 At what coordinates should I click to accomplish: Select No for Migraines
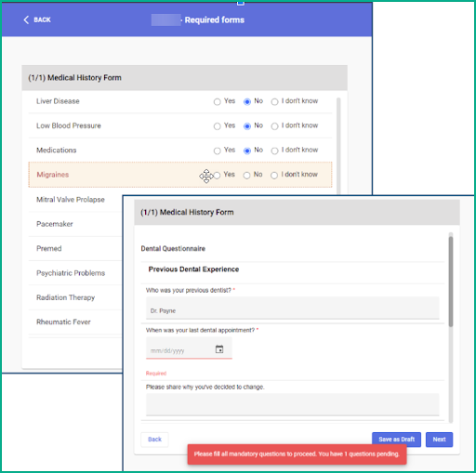coord(246,176)
